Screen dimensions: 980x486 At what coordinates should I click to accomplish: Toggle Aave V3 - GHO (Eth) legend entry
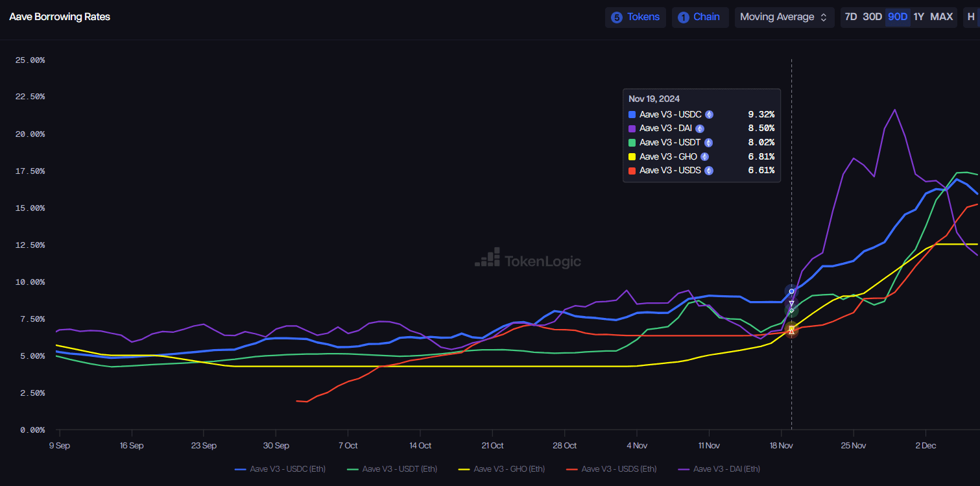tap(501, 468)
